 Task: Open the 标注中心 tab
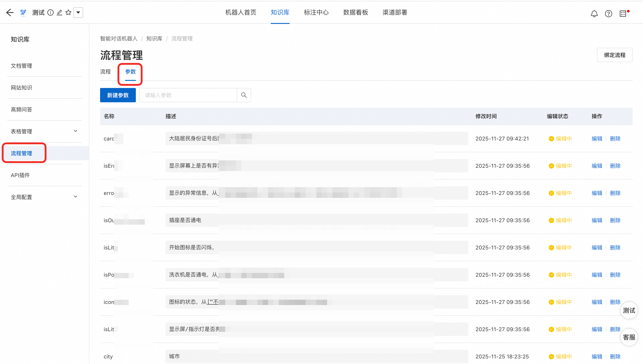tap(316, 13)
